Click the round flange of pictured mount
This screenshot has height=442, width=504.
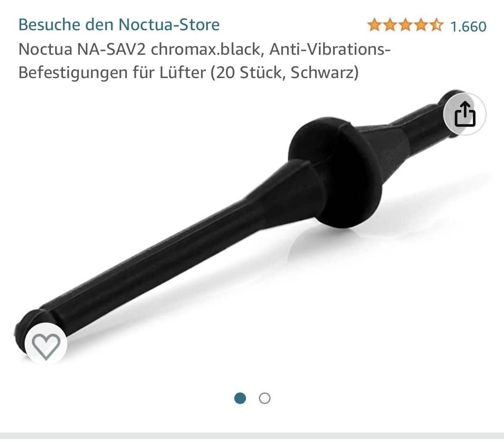336,173
